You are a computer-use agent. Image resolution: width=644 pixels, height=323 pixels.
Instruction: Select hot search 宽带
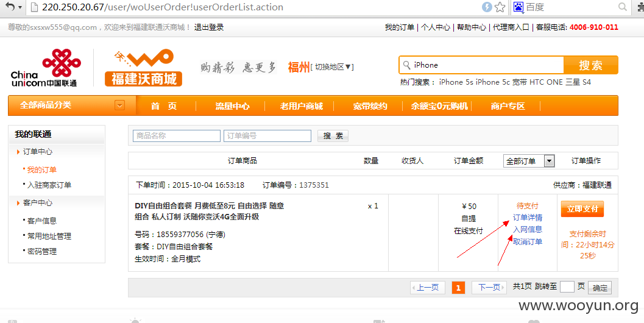[x=520, y=82]
